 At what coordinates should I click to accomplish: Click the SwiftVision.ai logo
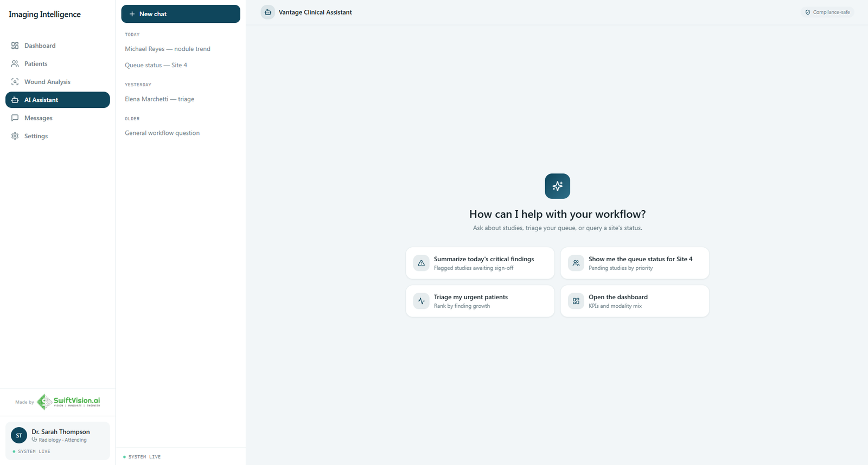coord(68,402)
